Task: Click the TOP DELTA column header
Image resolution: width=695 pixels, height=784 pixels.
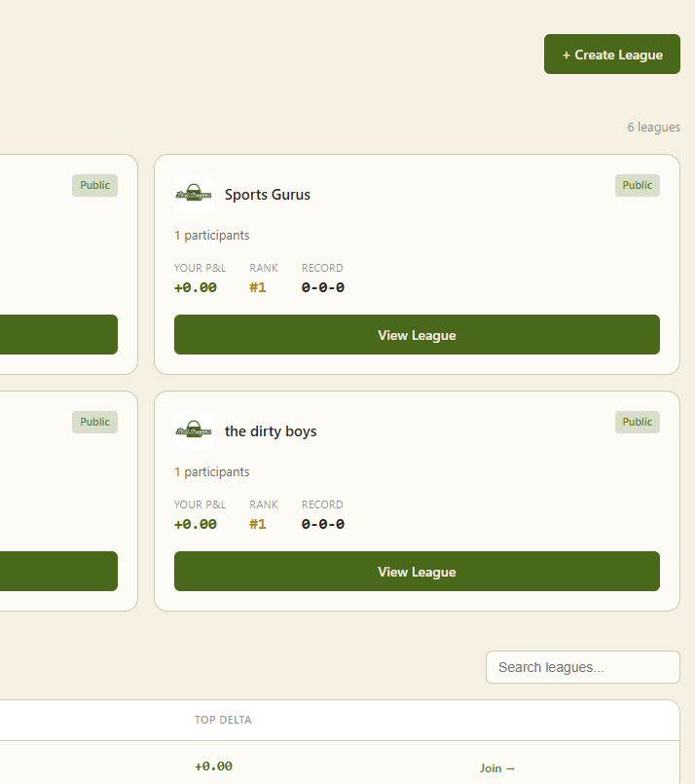Action: click(223, 720)
